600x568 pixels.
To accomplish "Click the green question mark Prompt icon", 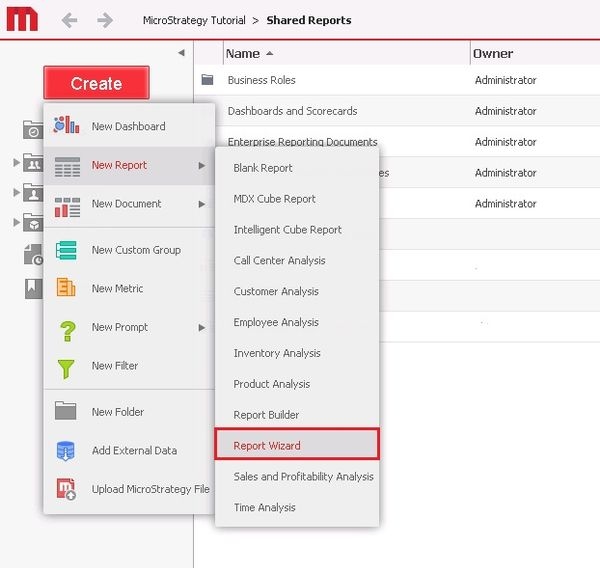I will click(68, 331).
